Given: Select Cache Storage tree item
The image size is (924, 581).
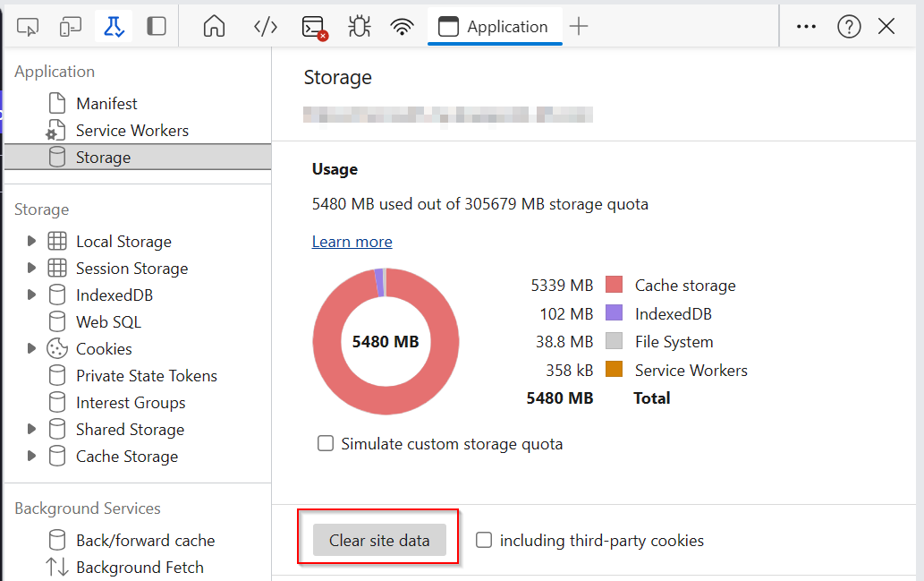Looking at the screenshot, I should (127, 456).
